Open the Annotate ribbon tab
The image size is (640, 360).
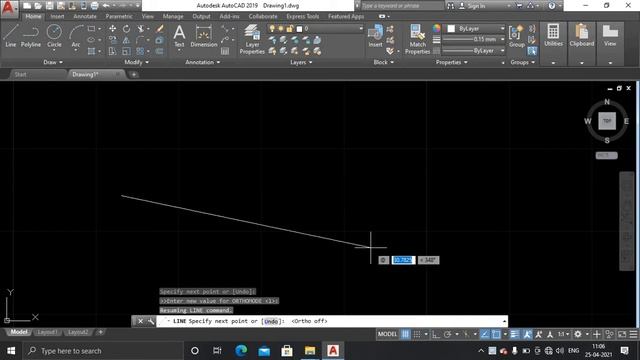(x=85, y=16)
